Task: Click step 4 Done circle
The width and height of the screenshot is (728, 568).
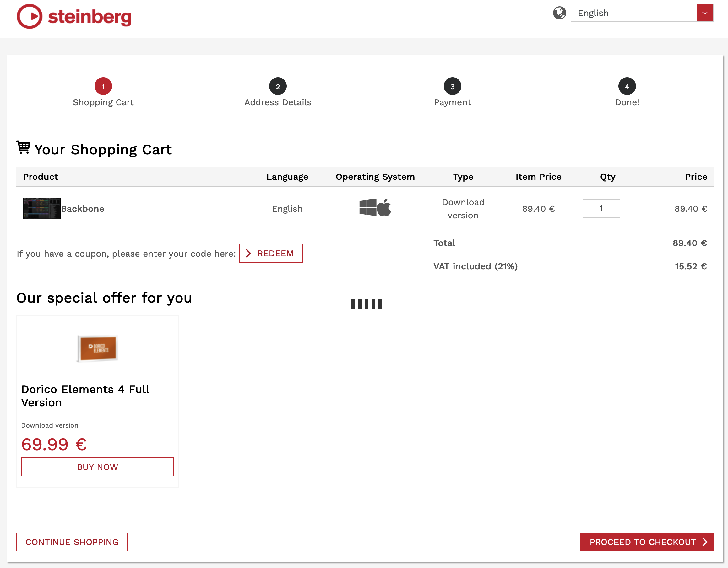Action: point(627,86)
